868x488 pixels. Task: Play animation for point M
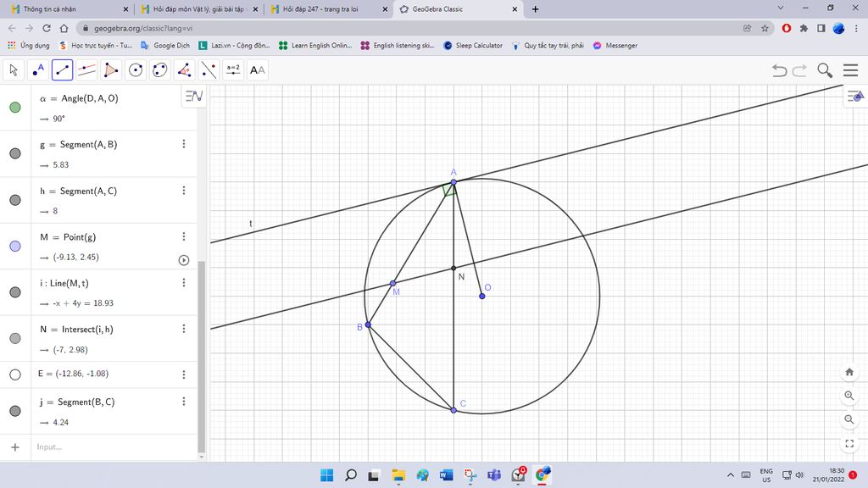[184, 260]
